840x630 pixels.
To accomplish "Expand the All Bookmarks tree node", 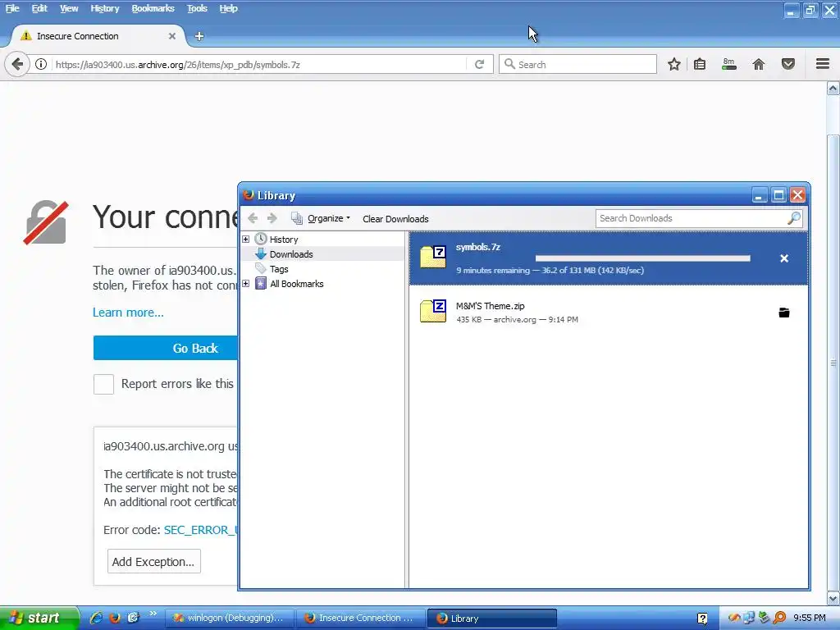I will point(246,283).
